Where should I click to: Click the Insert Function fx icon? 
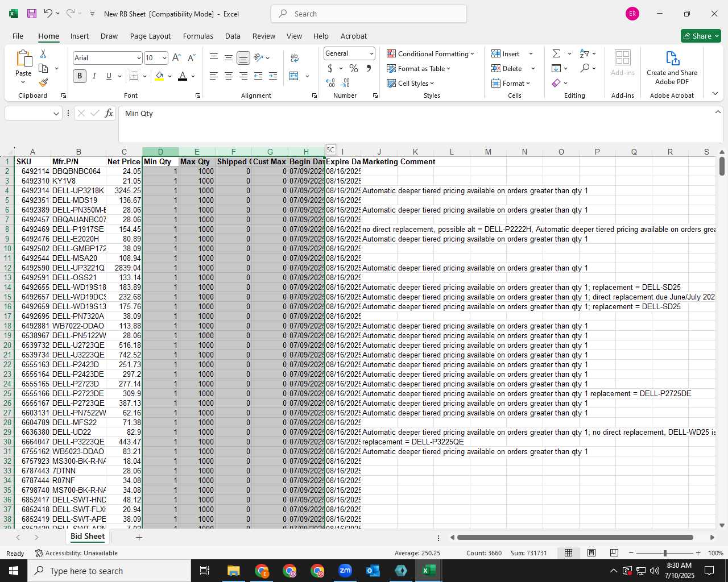point(109,113)
